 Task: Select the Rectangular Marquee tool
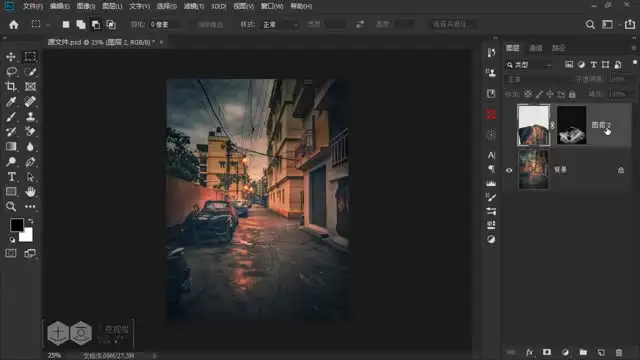click(30, 56)
